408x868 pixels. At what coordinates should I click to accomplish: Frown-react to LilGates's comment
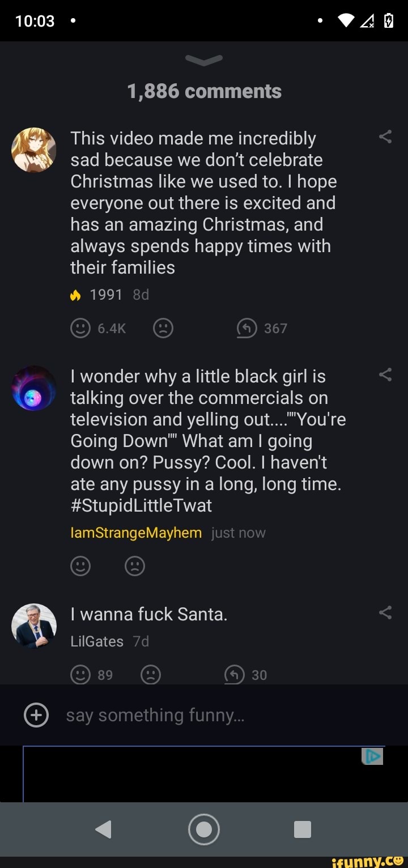tap(151, 674)
